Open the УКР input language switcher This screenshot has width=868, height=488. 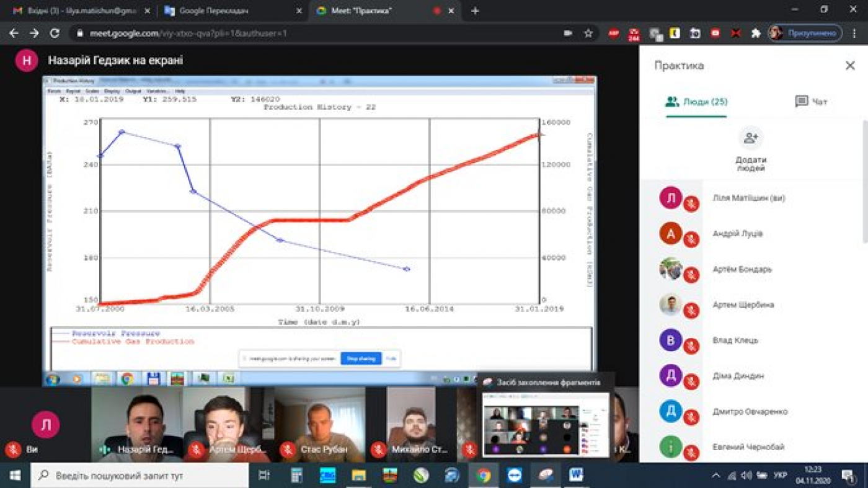point(781,476)
